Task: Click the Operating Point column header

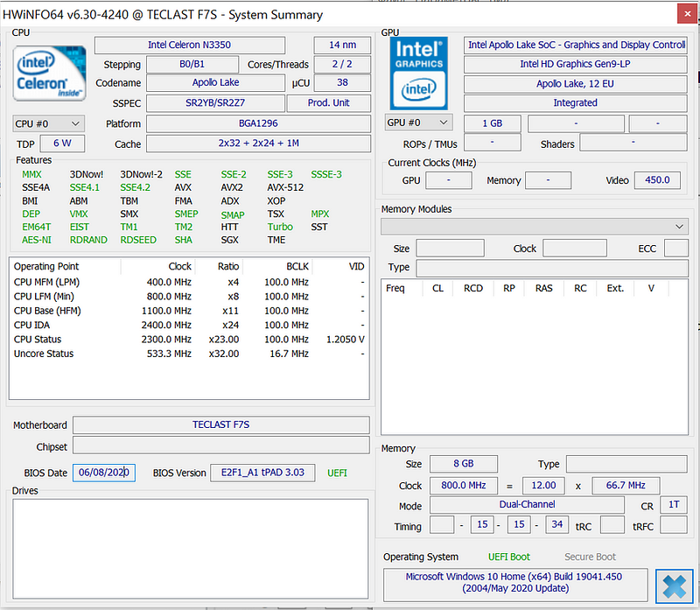Action: pos(46,267)
